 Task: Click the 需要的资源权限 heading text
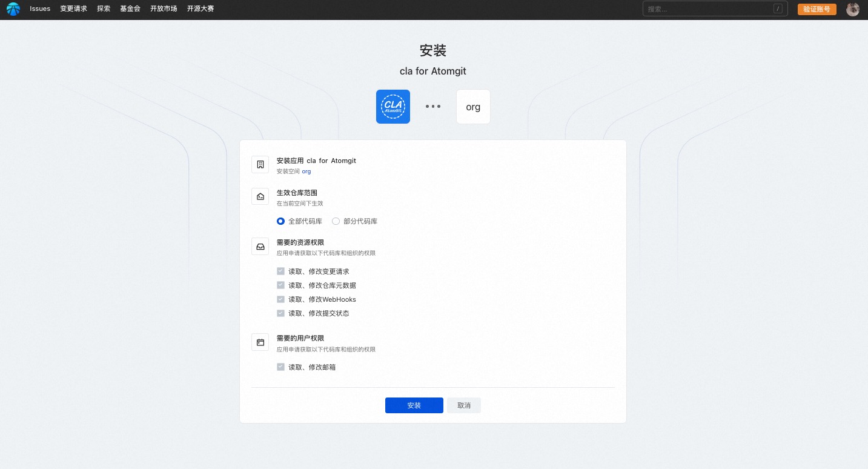[x=300, y=242]
